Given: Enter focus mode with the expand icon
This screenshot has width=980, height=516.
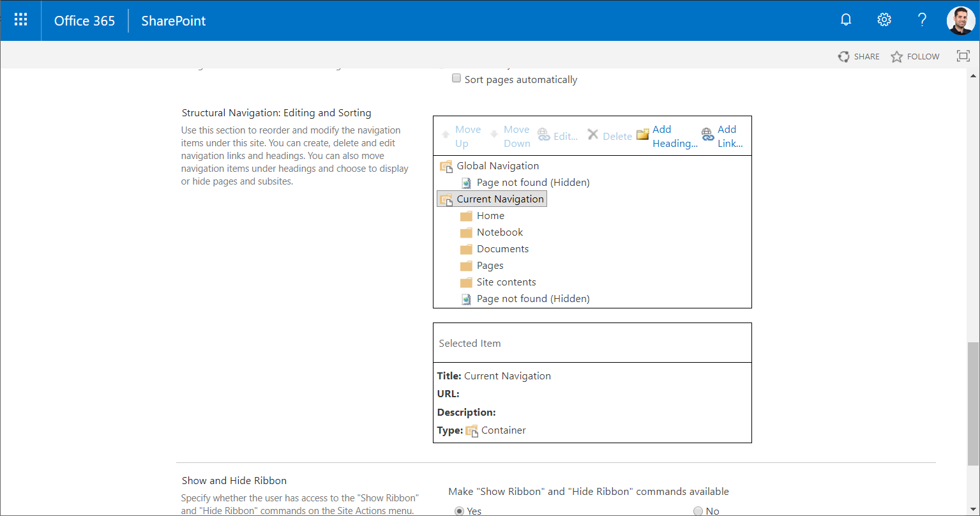Looking at the screenshot, I should coord(963,56).
